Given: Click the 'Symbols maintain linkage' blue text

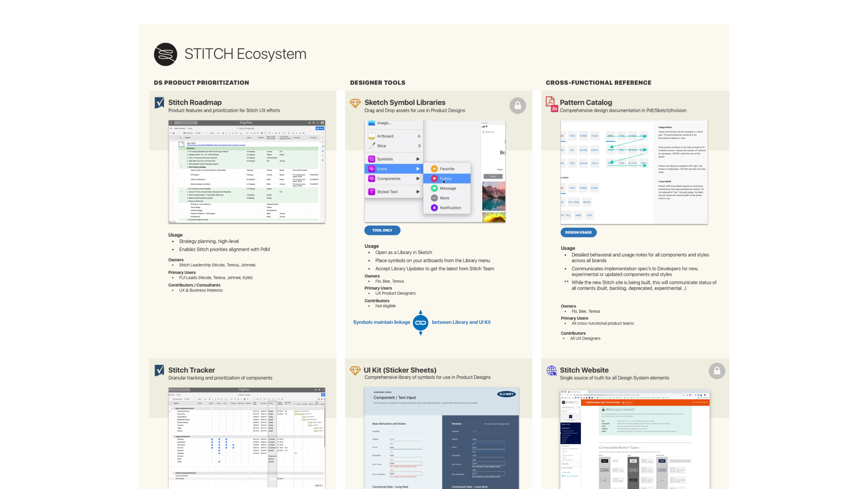Looking at the screenshot, I should (x=382, y=322).
